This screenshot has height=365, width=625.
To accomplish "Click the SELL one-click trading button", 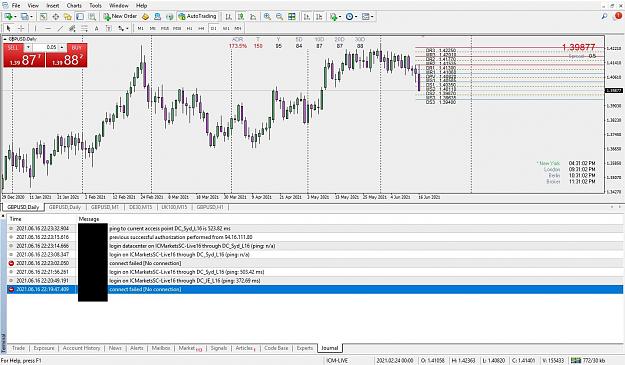I will click(x=14, y=47).
